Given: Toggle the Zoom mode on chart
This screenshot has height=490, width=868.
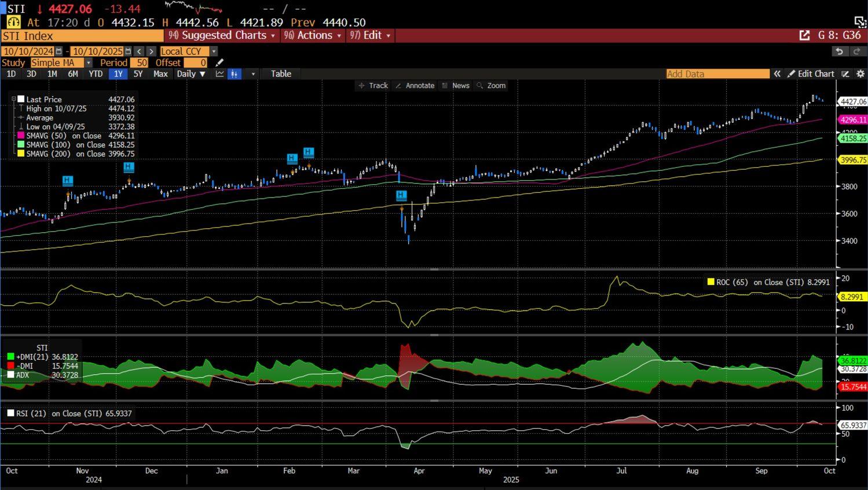Looking at the screenshot, I should click(x=491, y=85).
